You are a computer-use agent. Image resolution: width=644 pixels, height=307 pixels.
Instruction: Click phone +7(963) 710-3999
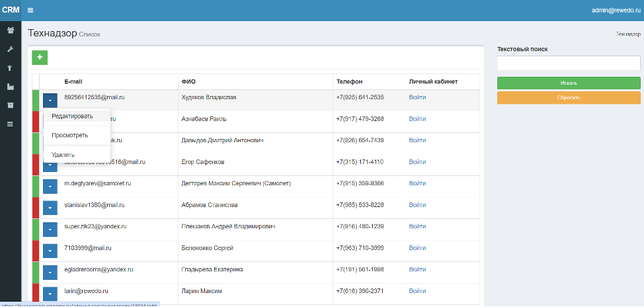[360, 248]
